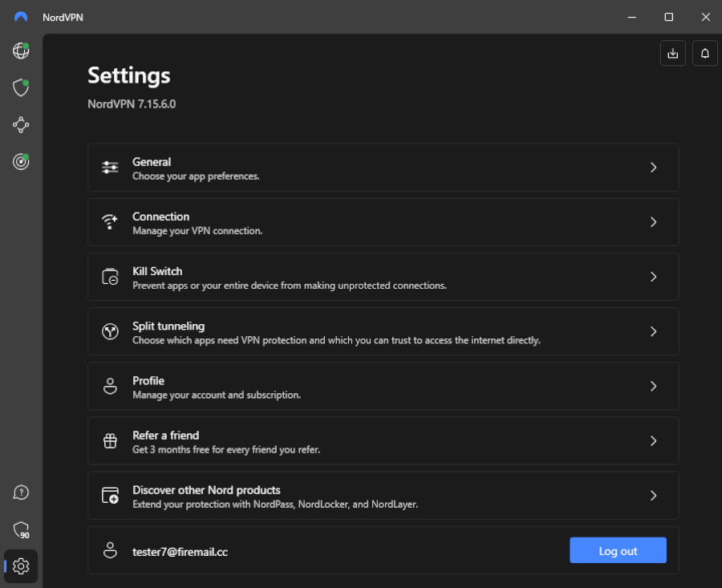Open the VPN globe map sidebar icon
This screenshot has height=588, width=722.
[21, 51]
